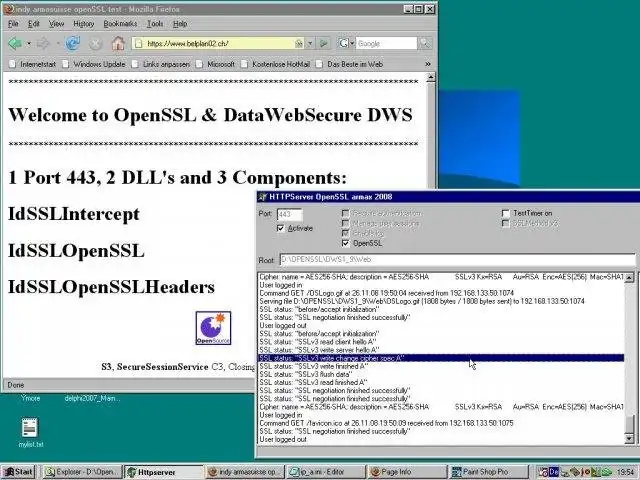Open the Kostenlose HotMail bookmark
Image resolution: width=640 pixels, height=480 pixels.
(x=276, y=64)
